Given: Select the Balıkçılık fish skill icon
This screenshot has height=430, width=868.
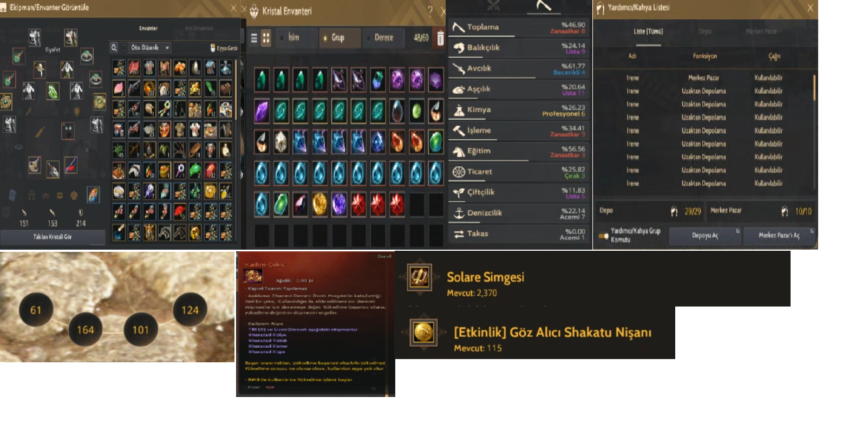Looking at the screenshot, I should pos(459,48).
